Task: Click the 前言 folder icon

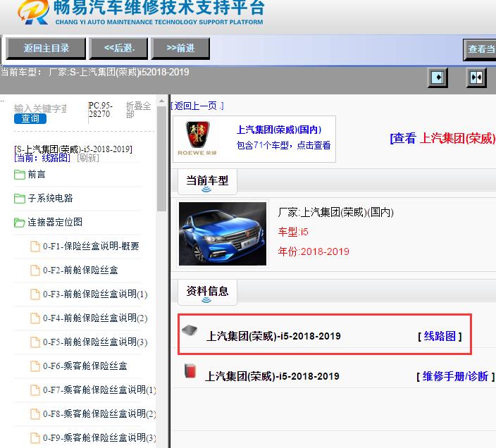Action: pyautogui.click(x=20, y=175)
